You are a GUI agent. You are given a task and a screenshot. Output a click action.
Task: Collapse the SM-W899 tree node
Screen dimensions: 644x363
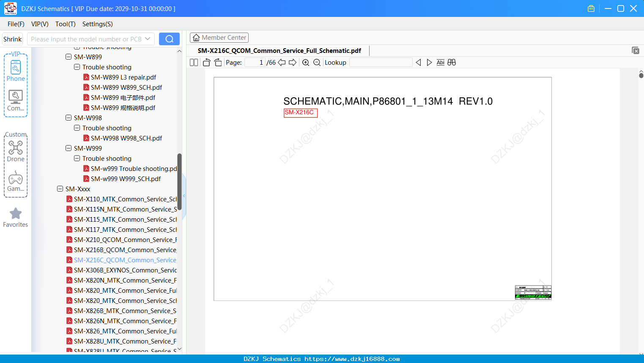69,57
